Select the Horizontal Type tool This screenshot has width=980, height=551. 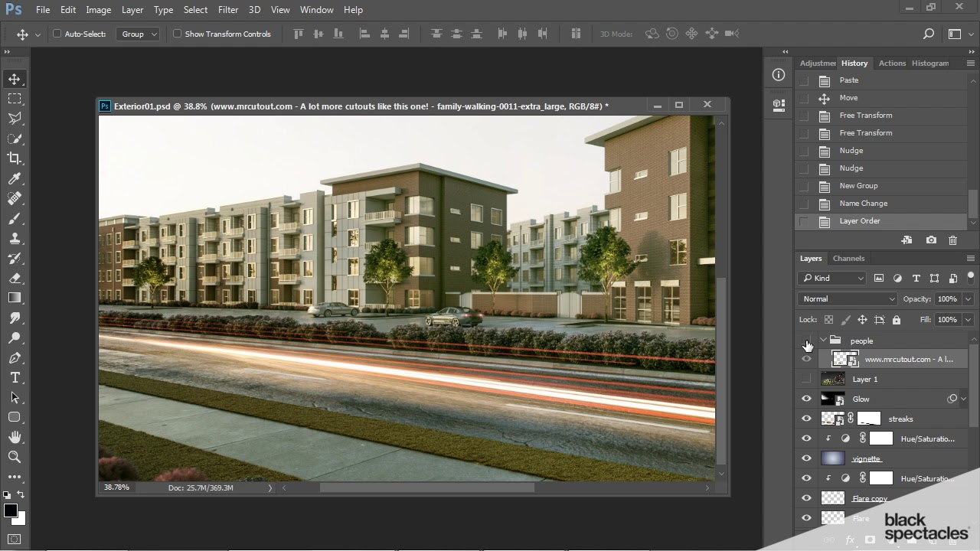(15, 378)
